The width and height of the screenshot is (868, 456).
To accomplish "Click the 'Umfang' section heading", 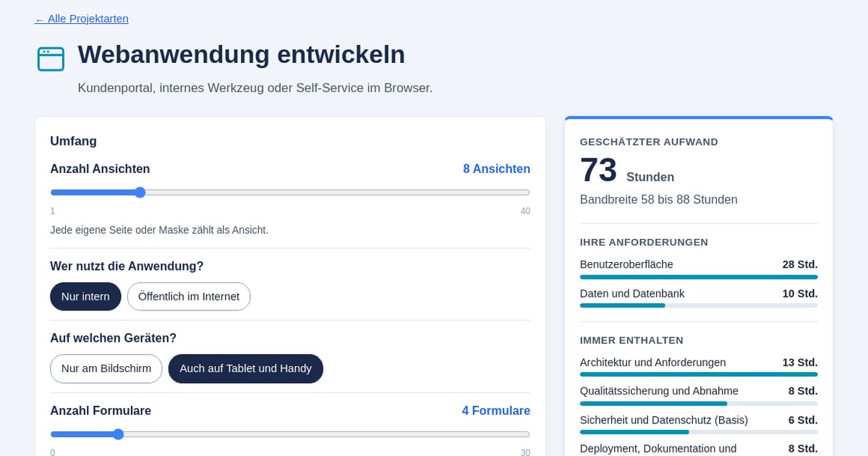I will tap(73, 141).
